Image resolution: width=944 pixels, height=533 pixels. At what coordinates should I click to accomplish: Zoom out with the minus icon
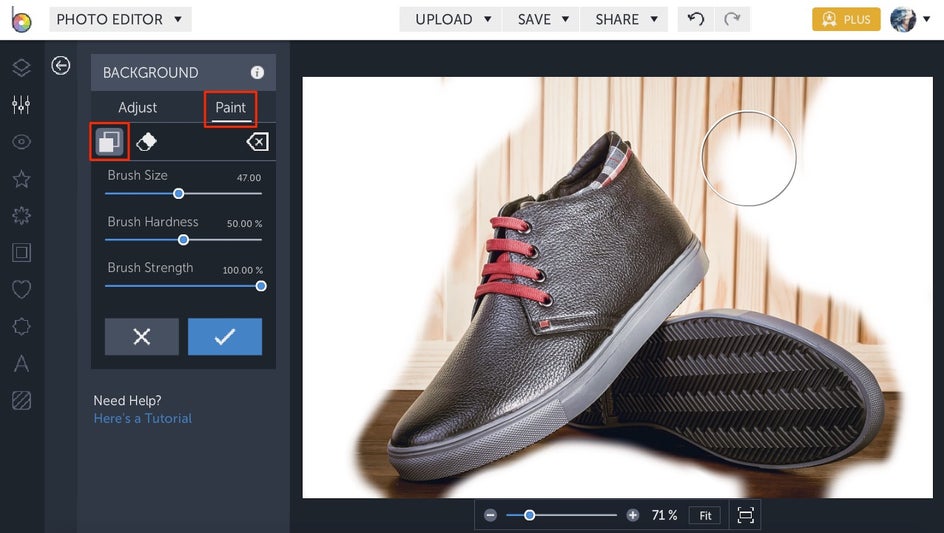coord(490,516)
